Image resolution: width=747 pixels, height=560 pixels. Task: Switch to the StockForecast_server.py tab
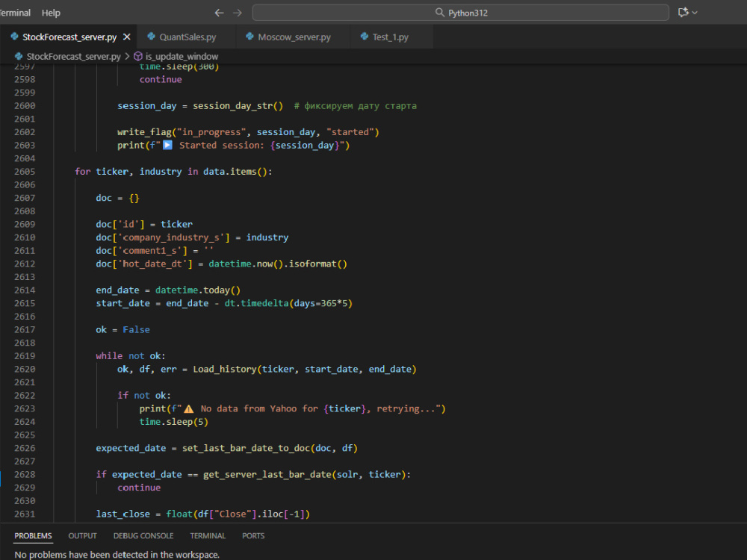click(69, 37)
